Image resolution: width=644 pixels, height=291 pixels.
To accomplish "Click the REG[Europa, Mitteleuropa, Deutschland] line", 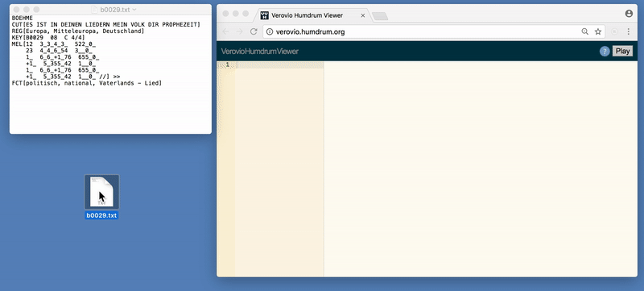I will (78, 31).
